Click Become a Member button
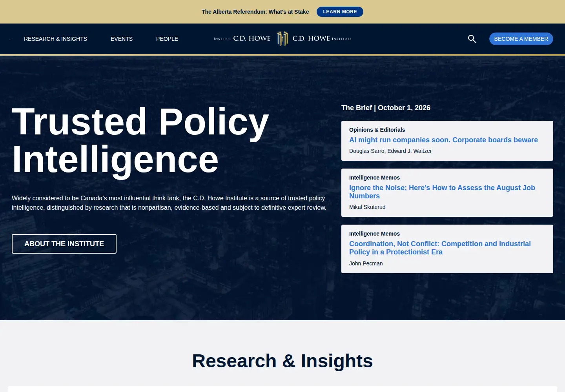Viewport: 565px width, 392px height. pos(521,39)
